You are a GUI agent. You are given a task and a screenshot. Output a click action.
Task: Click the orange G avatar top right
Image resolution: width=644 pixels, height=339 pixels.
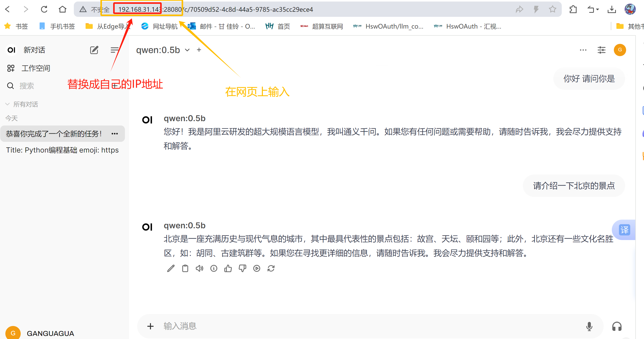point(620,50)
